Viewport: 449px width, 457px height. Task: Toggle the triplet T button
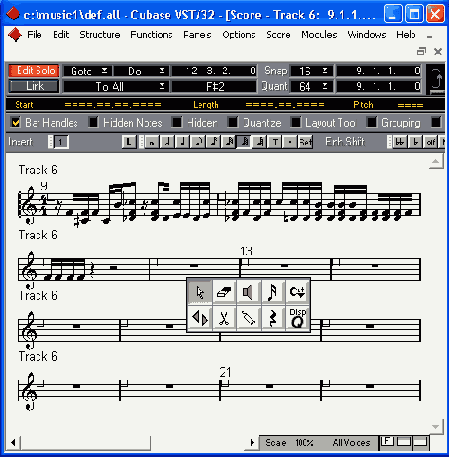[x=275, y=142]
